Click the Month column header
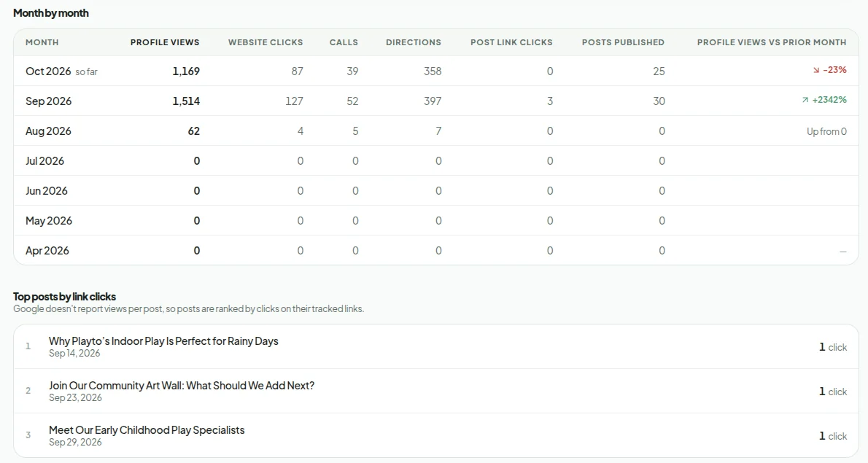The height and width of the screenshot is (463, 868). [42, 42]
